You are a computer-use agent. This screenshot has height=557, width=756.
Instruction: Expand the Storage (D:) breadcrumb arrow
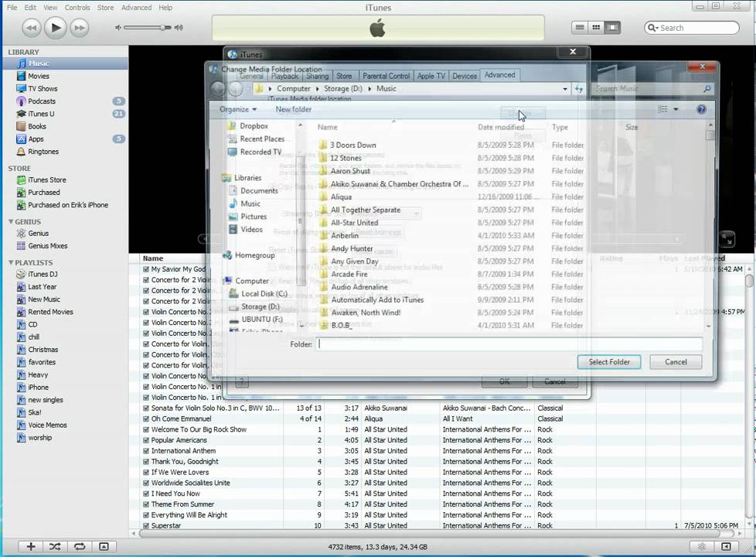point(369,89)
